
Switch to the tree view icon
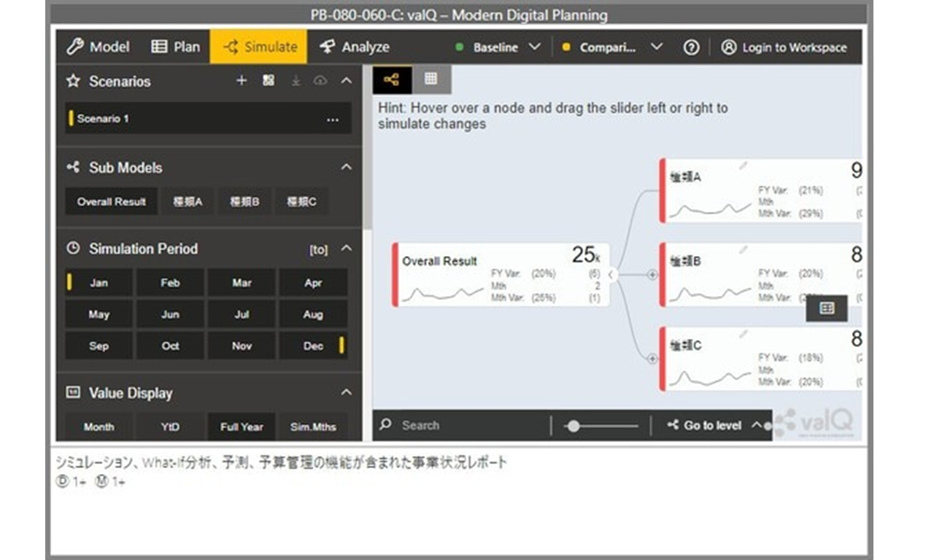[x=392, y=79]
